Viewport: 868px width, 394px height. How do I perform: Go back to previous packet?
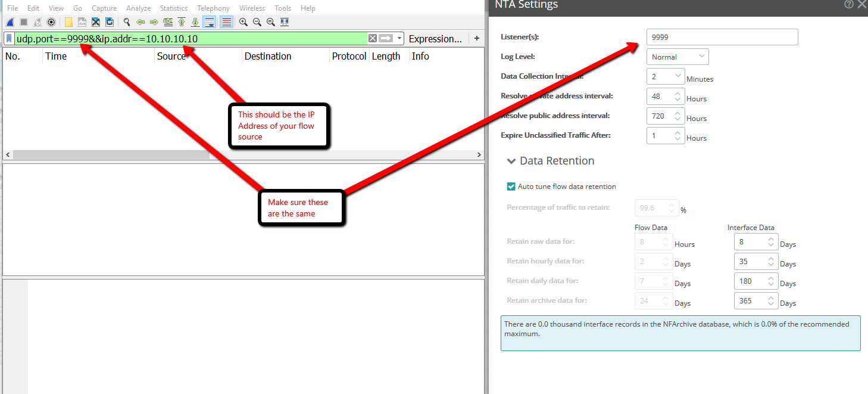tap(140, 22)
